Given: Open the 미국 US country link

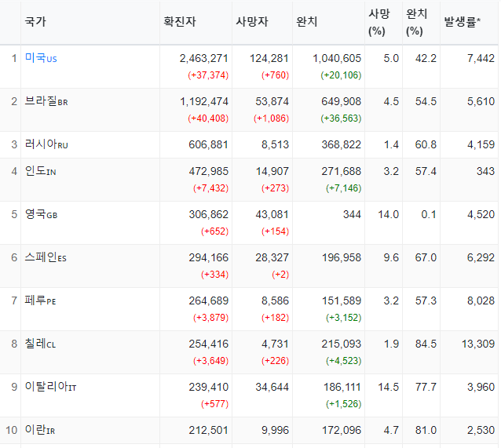Looking at the screenshot, I should click(x=41, y=58).
